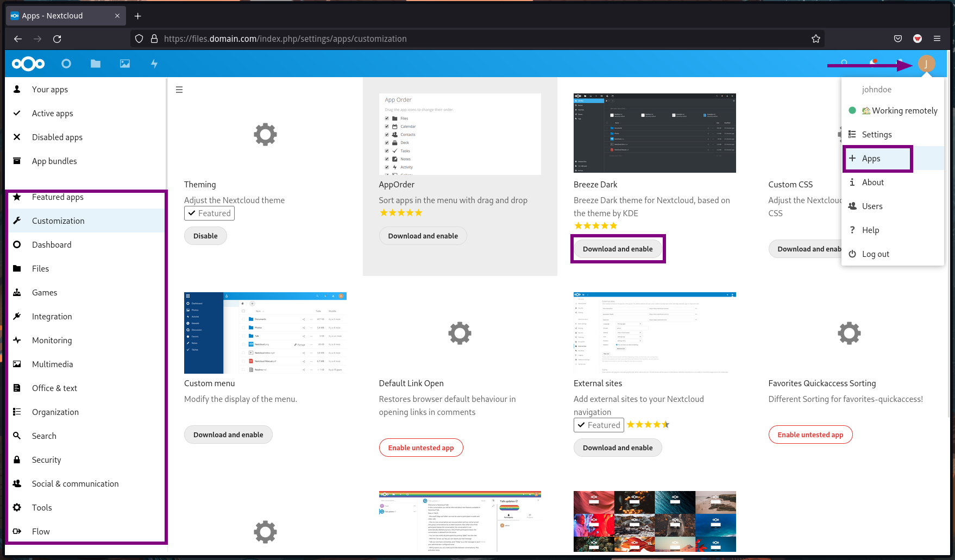Click the tracking protection shield icon
The height and width of the screenshot is (560, 955).
tap(139, 39)
